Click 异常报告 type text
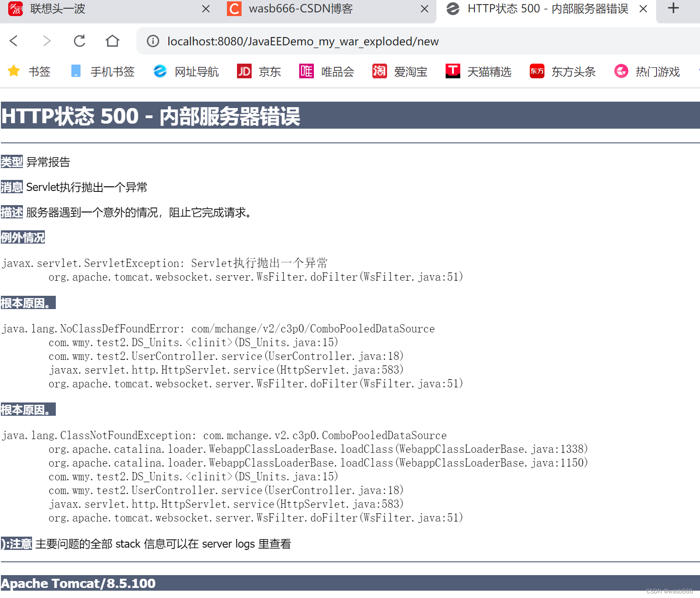 click(48, 162)
